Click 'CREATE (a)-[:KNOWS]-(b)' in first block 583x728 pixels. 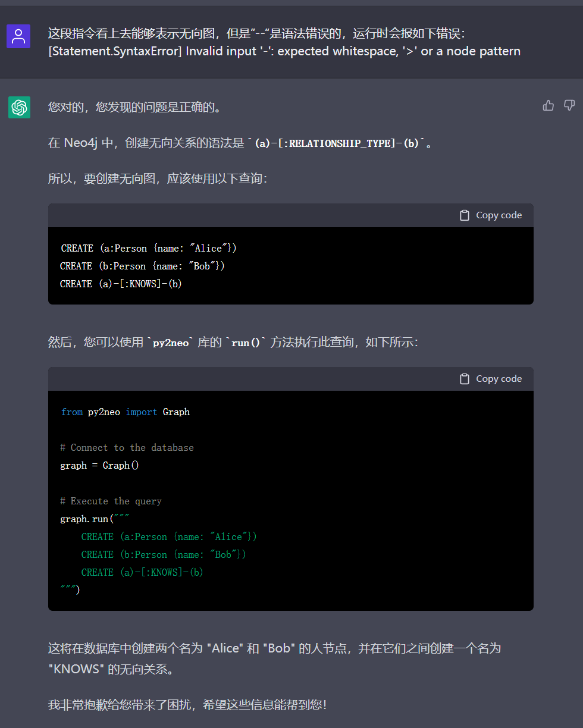121,284
